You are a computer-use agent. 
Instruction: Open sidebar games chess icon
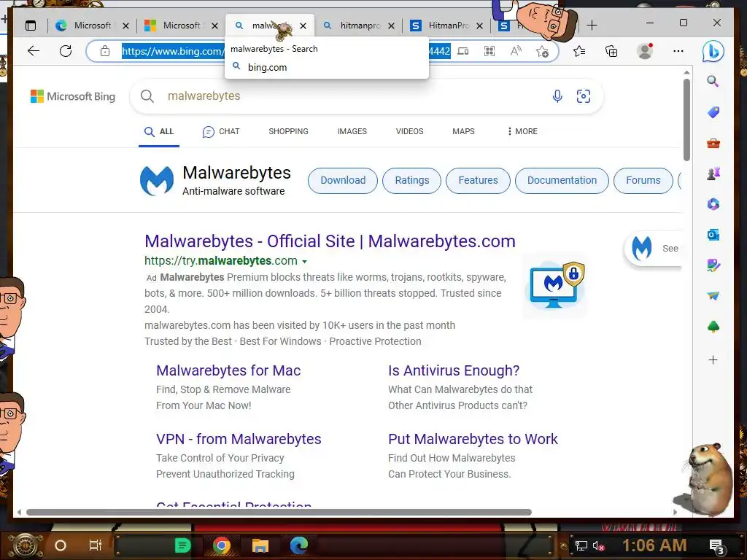[x=713, y=174]
